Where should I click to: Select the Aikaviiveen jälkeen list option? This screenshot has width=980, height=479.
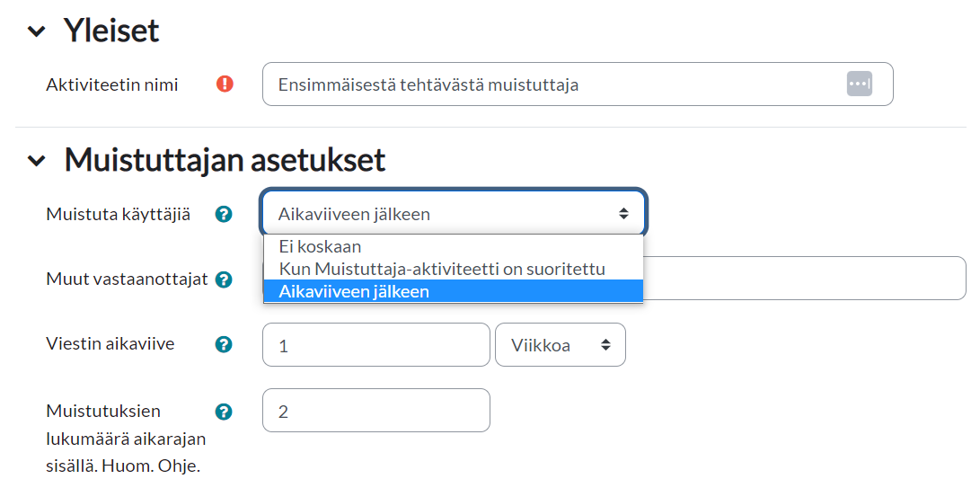click(354, 291)
